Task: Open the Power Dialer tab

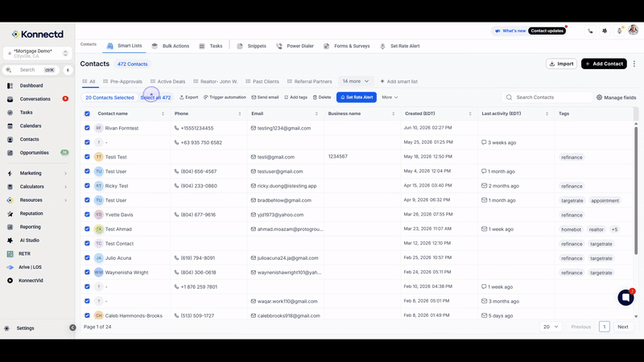Action: coord(295,46)
